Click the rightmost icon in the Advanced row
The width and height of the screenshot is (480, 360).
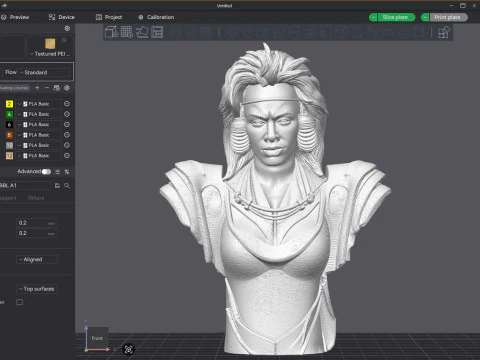67,172
